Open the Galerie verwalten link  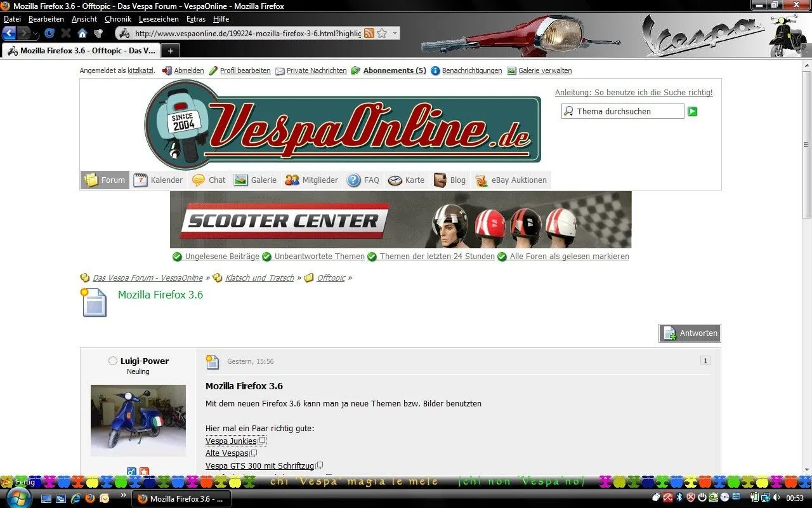click(x=545, y=70)
